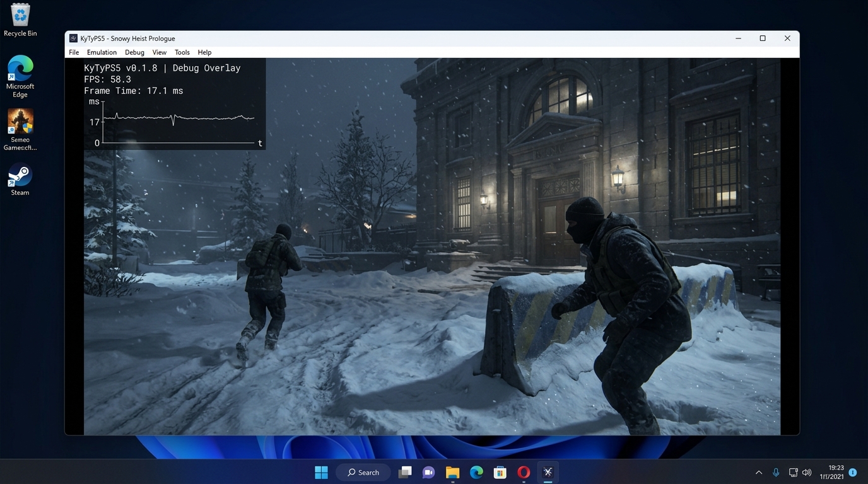The height and width of the screenshot is (484, 868).
Task: Click the FPS: 58.3 overlay text
Action: coord(107,79)
